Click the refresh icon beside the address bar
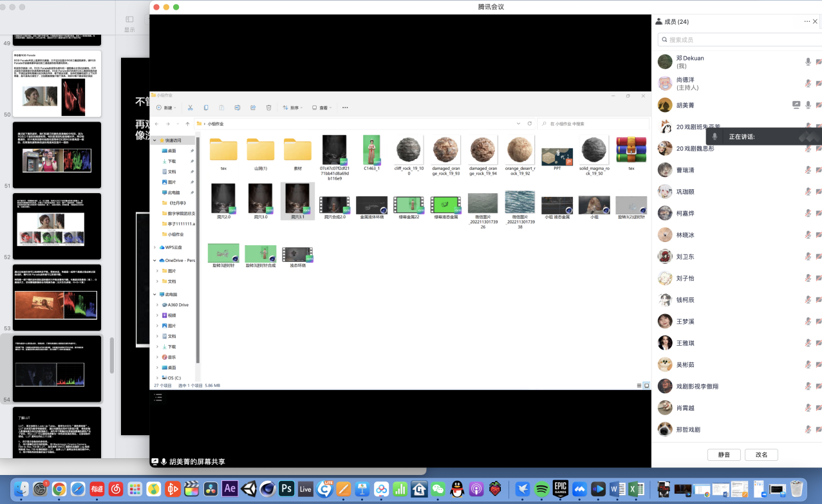Screen dimensions: 822x504 click(x=530, y=124)
